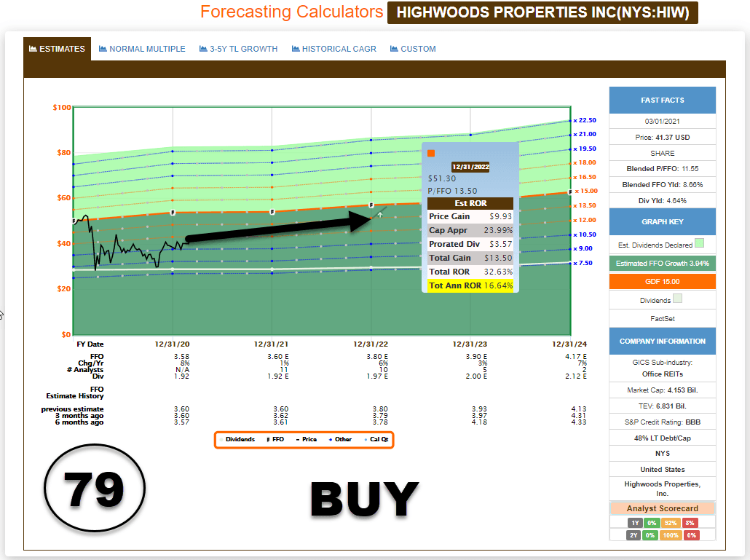Click the 03/01/2021 date in Fast Facts
This screenshot has width=750, height=560.
[663, 122]
